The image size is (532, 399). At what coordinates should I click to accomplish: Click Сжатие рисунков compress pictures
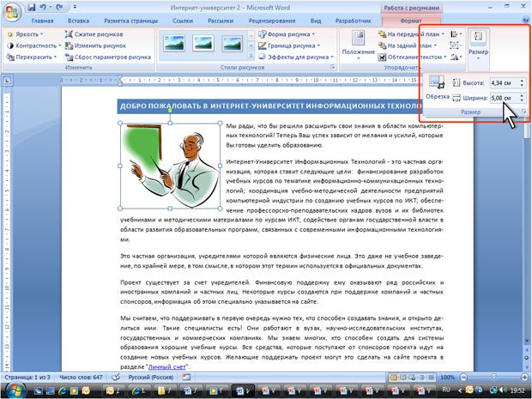[x=94, y=34]
